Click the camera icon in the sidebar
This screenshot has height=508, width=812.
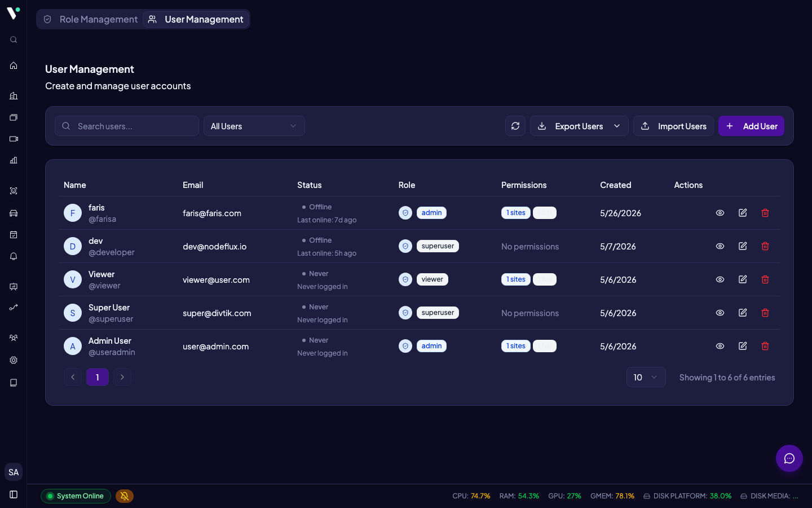[x=14, y=139]
